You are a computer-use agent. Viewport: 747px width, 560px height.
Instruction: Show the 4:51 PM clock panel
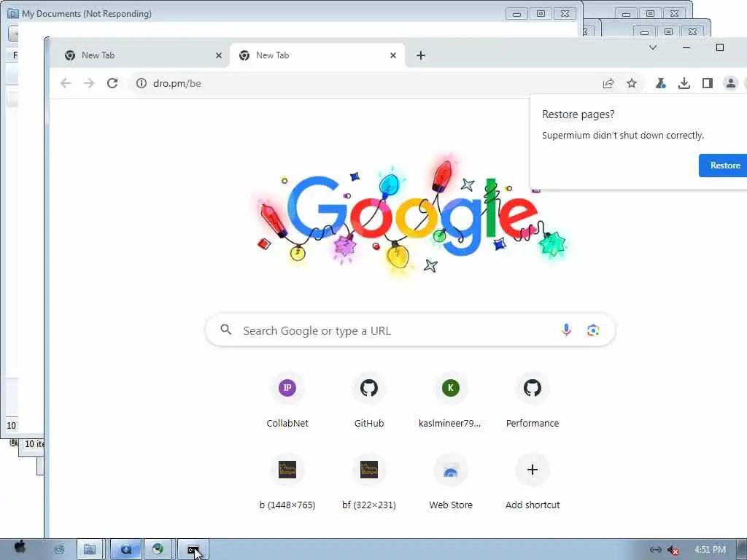coord(710,550)
